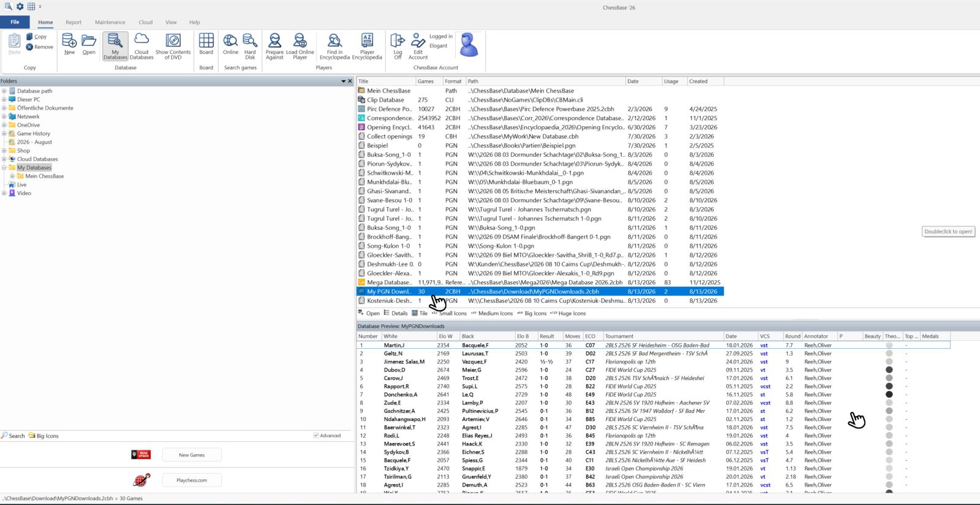This screenshot has height=505, width=980.
Task: Switch list view to Huge Icons
Action: pos(568,313)
